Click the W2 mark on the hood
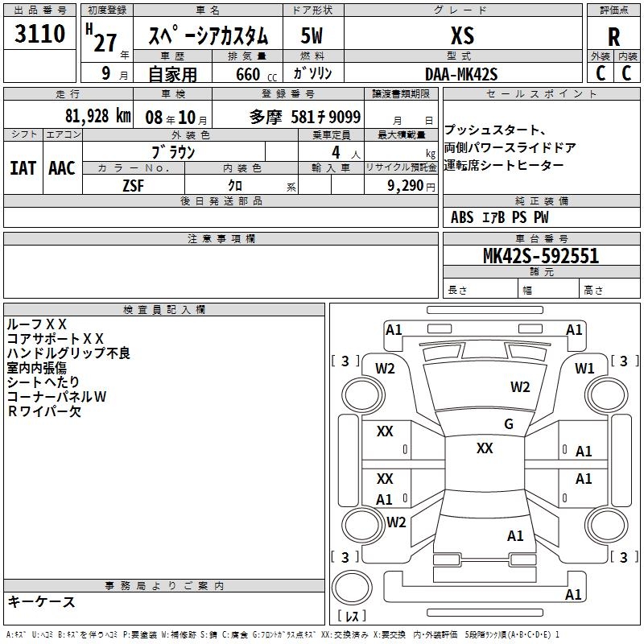This screenshot has height=644, width=644. coord(520,387)
